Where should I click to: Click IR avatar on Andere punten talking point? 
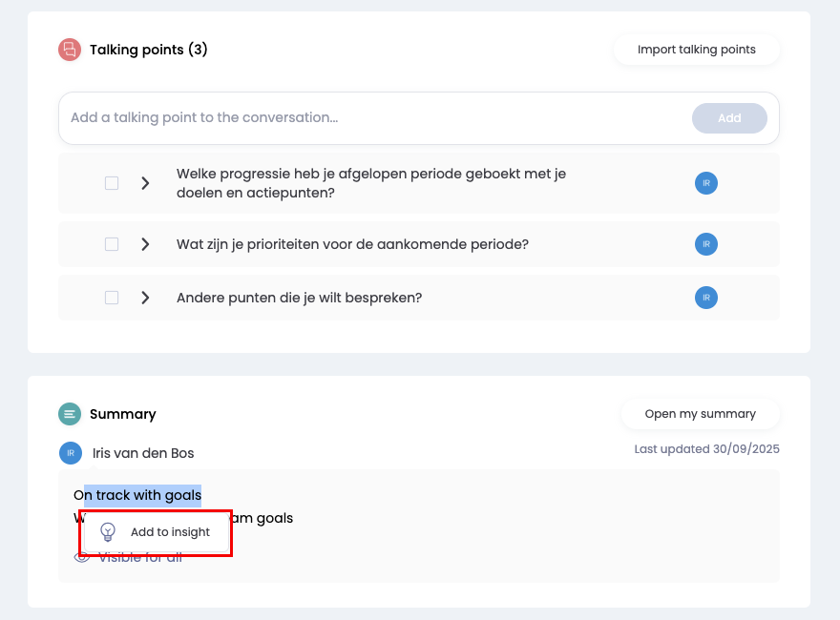[706, 298]
